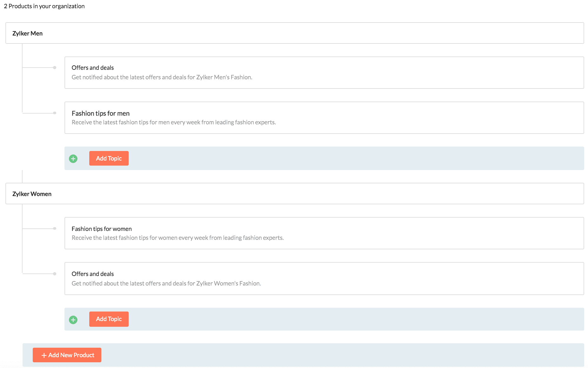Image resolution: width=588 pixels, height=368 pixels.
Task: Click the women's weekly fashion tips description
Action: 177,238
